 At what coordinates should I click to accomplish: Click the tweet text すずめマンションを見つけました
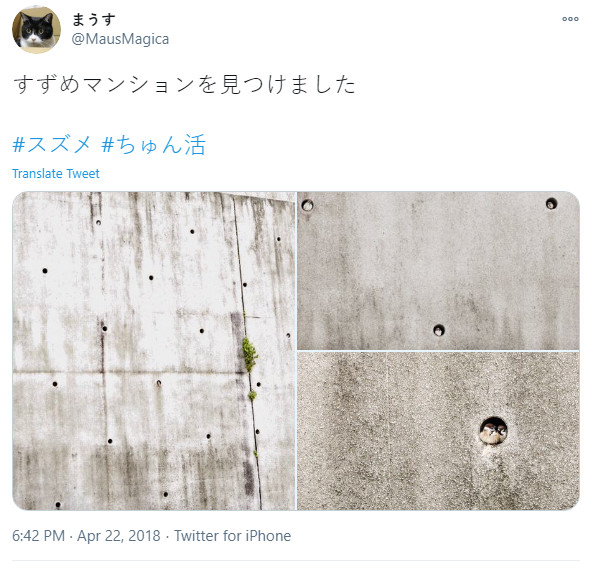(185, 84)
